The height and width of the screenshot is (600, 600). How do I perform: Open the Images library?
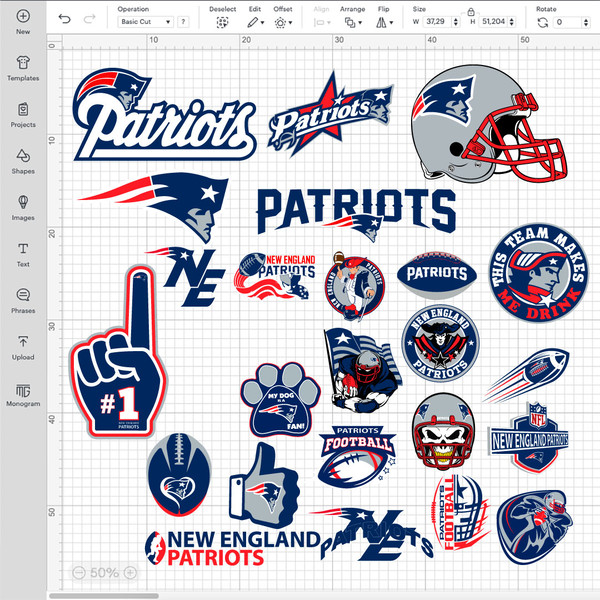(23, 207)
